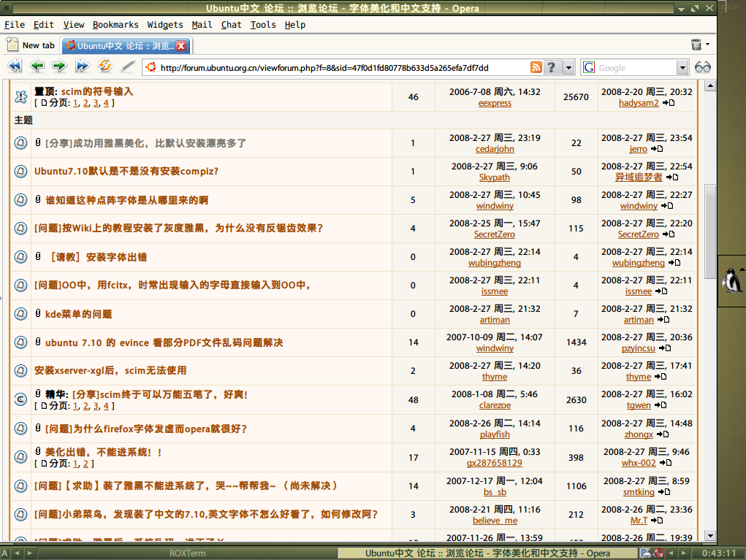Open the View menu

pos(74,25)
